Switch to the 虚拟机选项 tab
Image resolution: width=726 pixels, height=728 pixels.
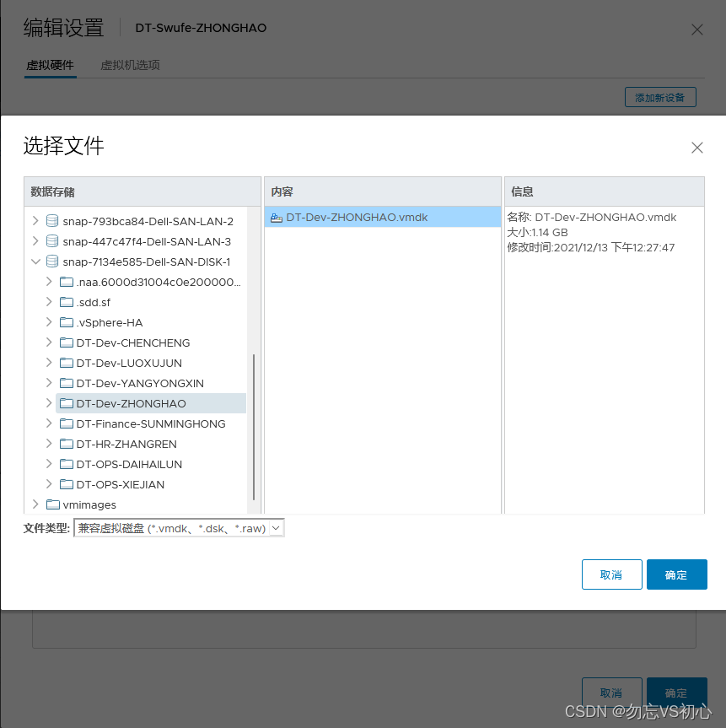pyautogui.click(x=129, y=64)
